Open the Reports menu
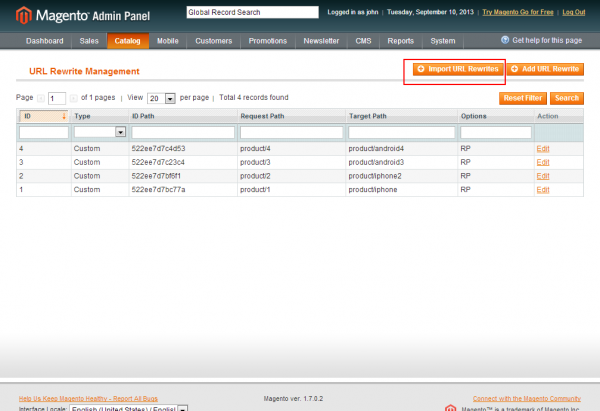Screen dimensions: 600x411 (400, 41)
